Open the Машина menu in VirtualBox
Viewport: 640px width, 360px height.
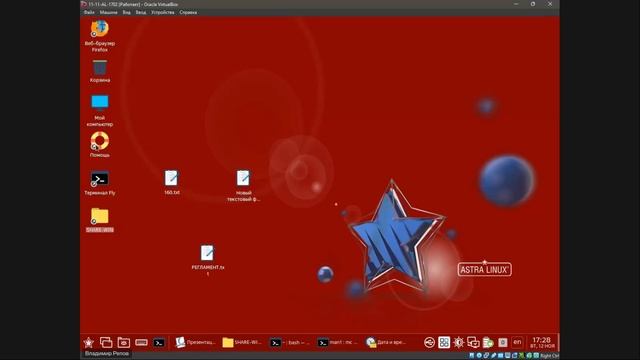109,12
